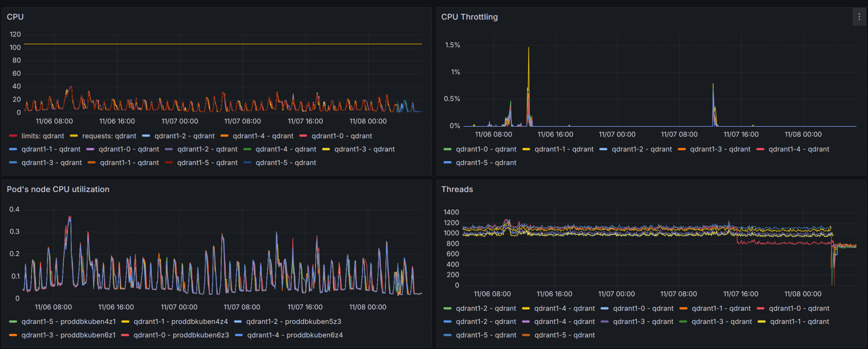Isolate qdrant1-5 - qdrant in CPU Throttling legend
The width and height of the screenshot is (868, 349).
click(486, 163)
